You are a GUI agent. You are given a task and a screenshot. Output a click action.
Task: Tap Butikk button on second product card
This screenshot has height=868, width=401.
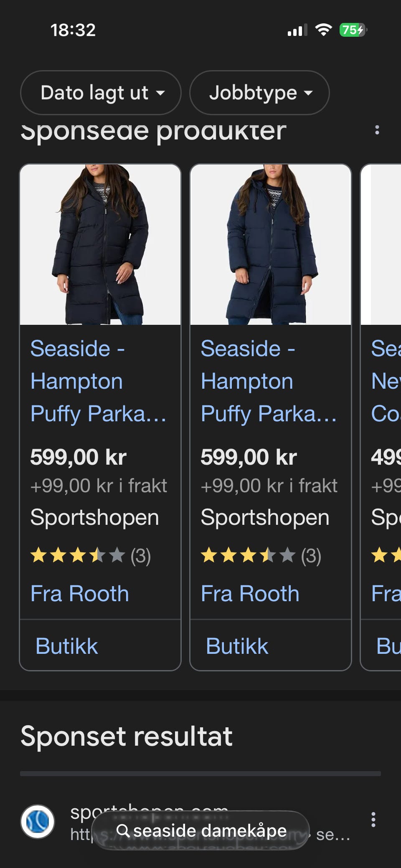(x=237, y=646)
